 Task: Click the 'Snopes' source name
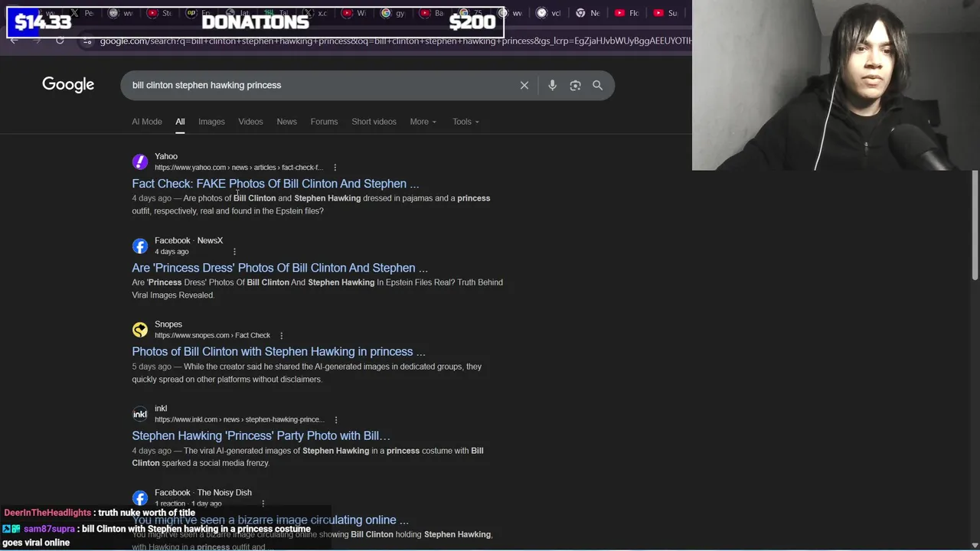(168, 324)
